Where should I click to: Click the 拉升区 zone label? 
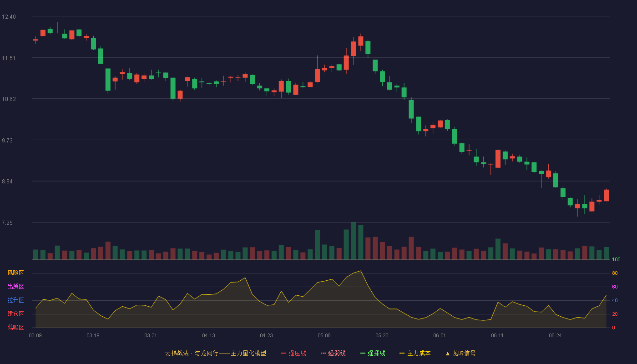tap(15, 300)
